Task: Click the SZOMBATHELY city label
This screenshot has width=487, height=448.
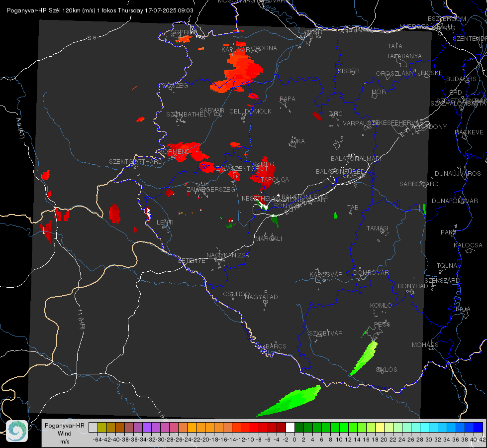Action: 188,114
